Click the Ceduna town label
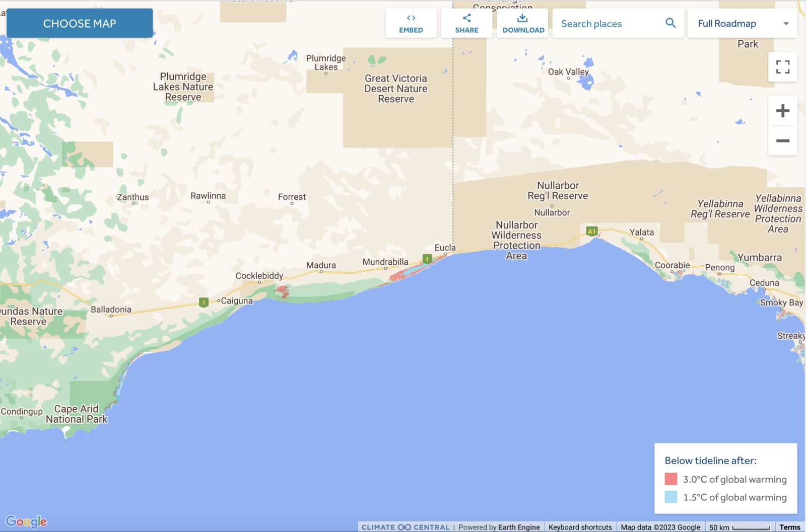The width and height of the screenshot is (806, 532). pyautogui.click(x=764, y=283)
